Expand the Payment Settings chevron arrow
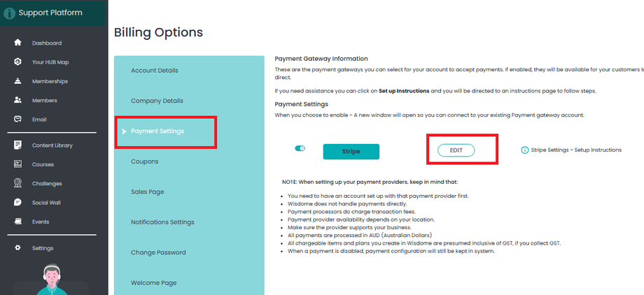Viewport: 644px width, 295px height. pos(124,131)
